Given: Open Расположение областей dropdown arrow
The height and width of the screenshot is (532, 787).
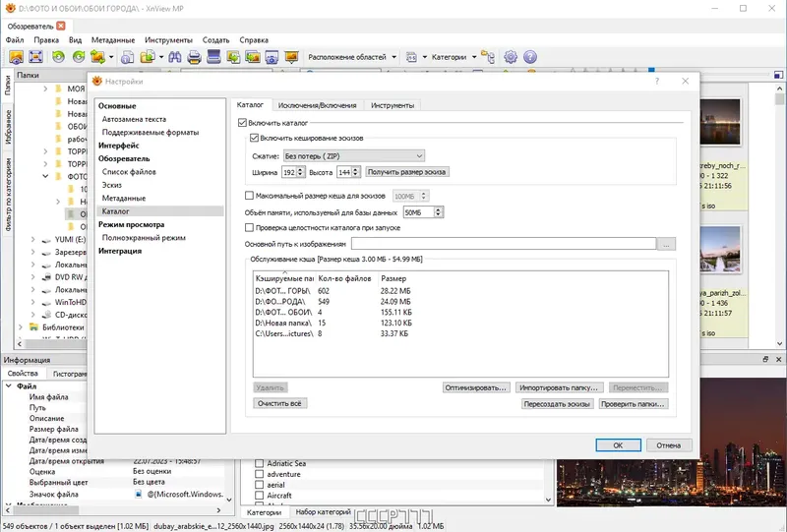Looking at the screenshot, I should (x=394, y=57).
